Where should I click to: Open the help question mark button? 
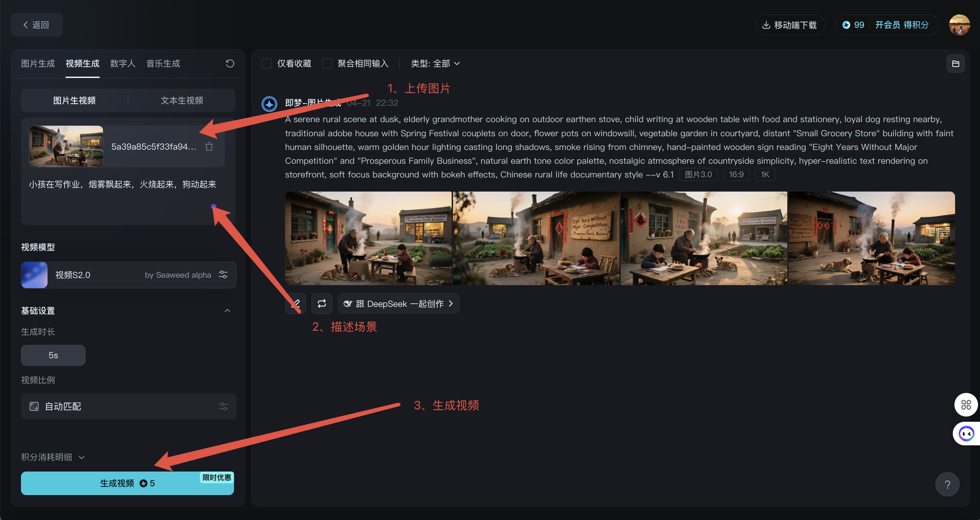click(947, 484)
